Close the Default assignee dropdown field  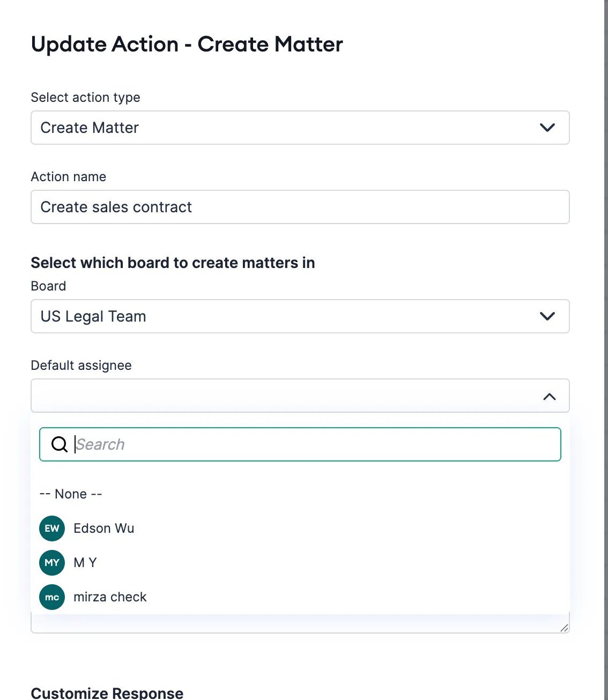pos(300,396)
